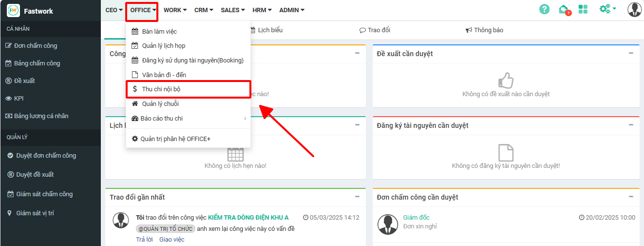Click the user avatar in top right
This screenshot has width=644, height=246.
[x=634, y=9]
